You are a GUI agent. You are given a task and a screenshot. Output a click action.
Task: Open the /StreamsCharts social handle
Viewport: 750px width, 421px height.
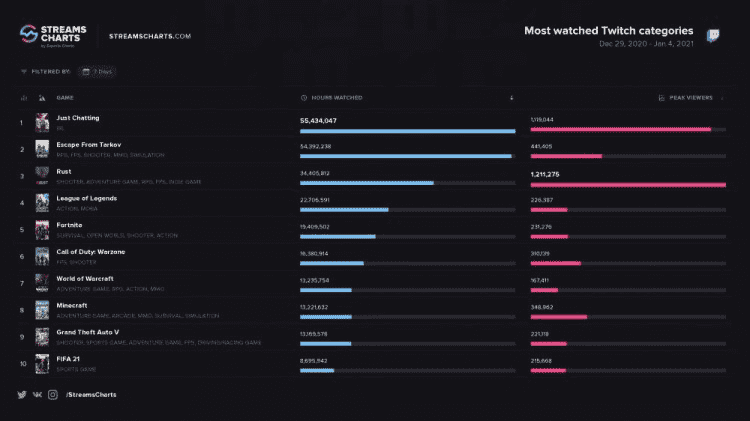[91, 395]
